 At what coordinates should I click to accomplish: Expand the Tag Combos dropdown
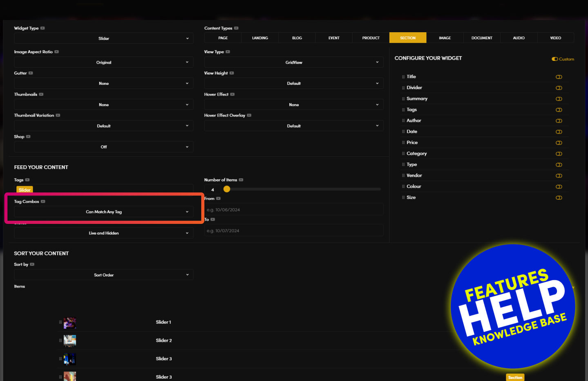(x=103, y=212)
